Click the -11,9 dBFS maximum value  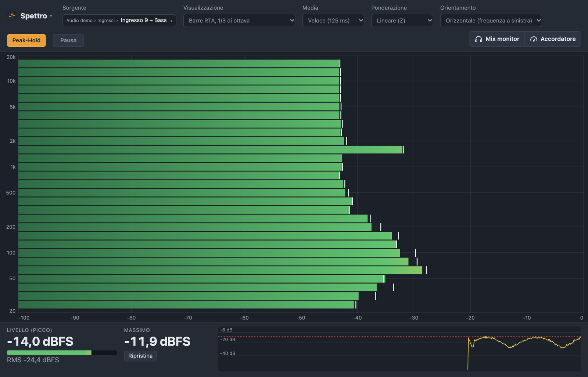[157, 342]
